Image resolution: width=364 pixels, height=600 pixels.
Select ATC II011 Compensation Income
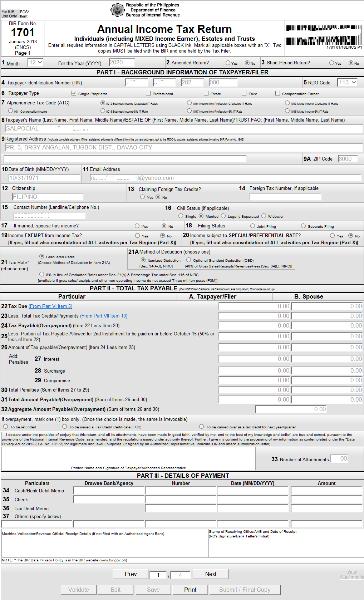tap(10, 111)
